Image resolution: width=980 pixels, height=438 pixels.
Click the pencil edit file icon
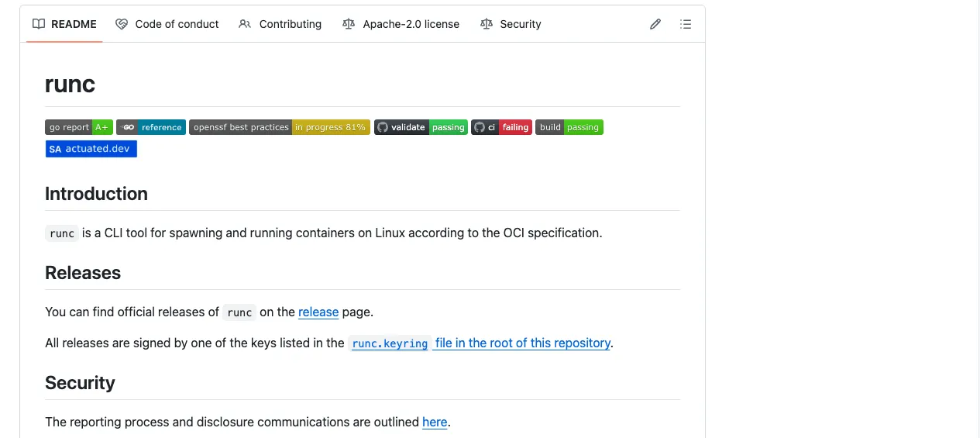[655, 24]
